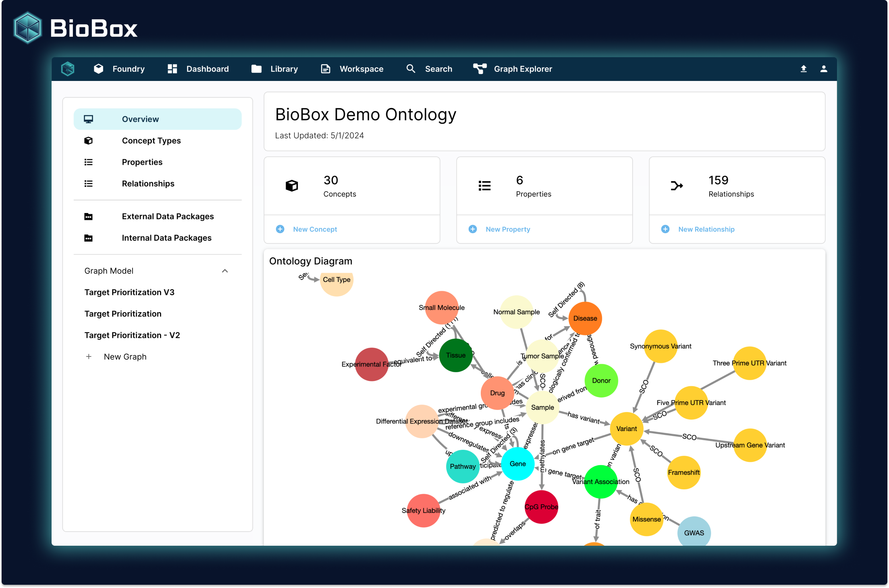Image resolution: width=889 pixels, height=588 pixels.
Task: Open Search using the magnifier icon
Action: [411, 69]
